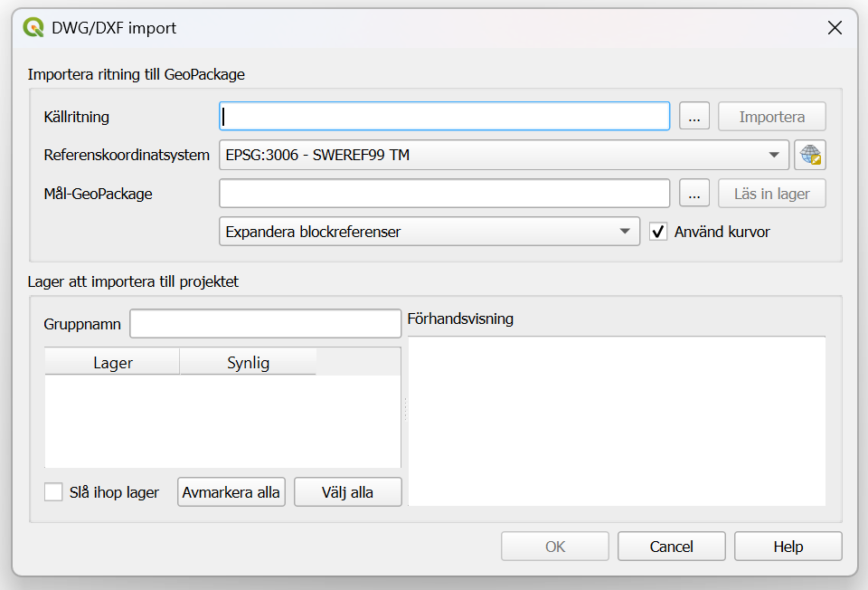Enable the Slå ihop lager checkbox

click(53, 492)
